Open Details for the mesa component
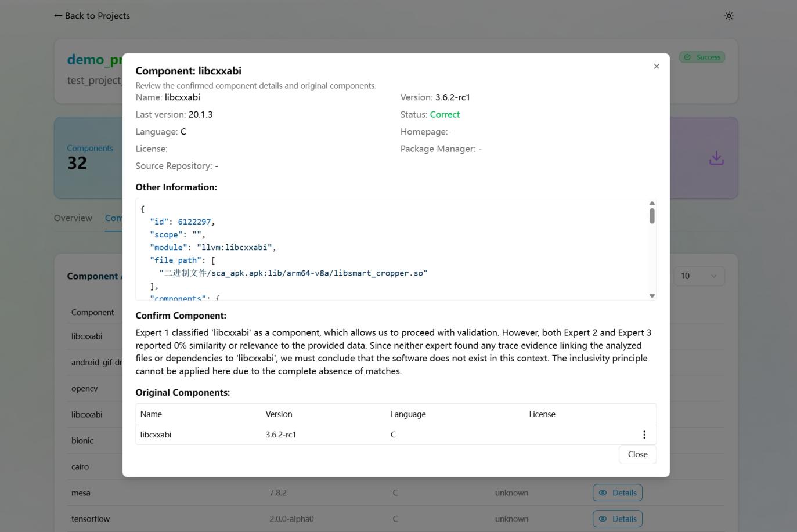797x532 pixels. [x=618, y=493]
